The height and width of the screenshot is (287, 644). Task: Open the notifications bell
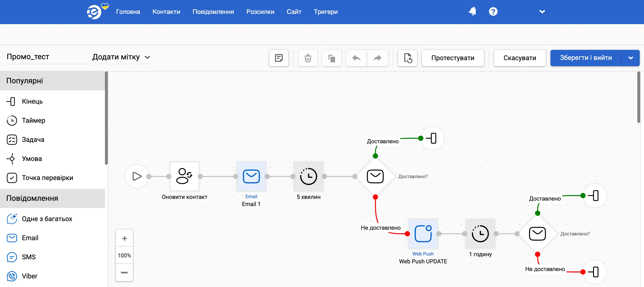click(472, 11)
